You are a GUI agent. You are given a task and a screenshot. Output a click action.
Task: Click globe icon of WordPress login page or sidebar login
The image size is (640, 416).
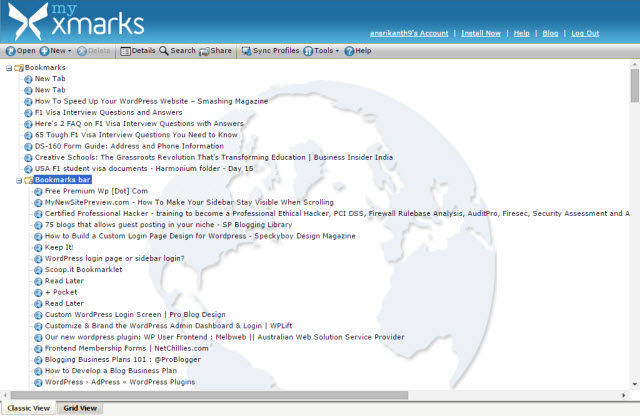[x=38, y=259]
